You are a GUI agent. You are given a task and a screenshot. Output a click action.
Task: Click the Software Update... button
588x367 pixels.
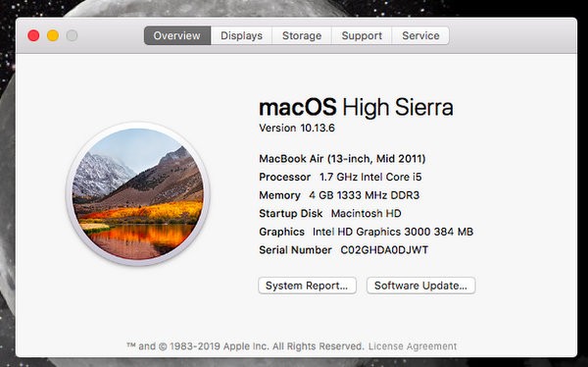420,286
